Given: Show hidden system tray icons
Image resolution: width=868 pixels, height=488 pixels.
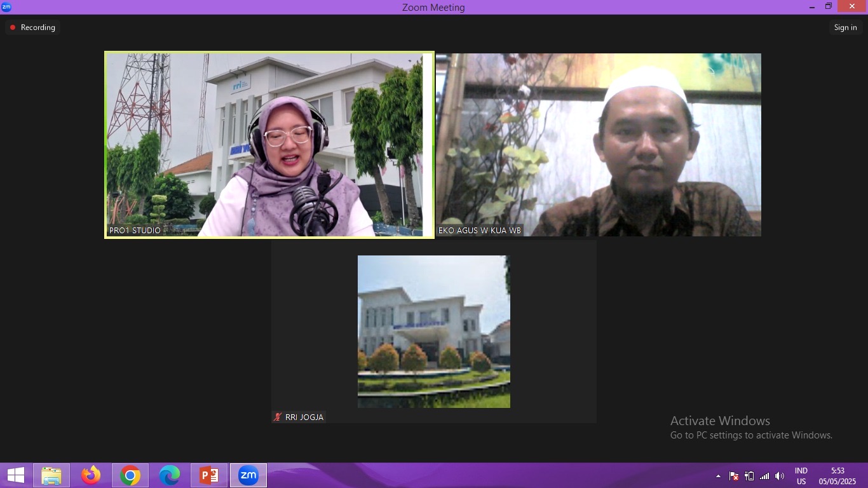Looking at the screenshot, I should (x=718, y=476).
